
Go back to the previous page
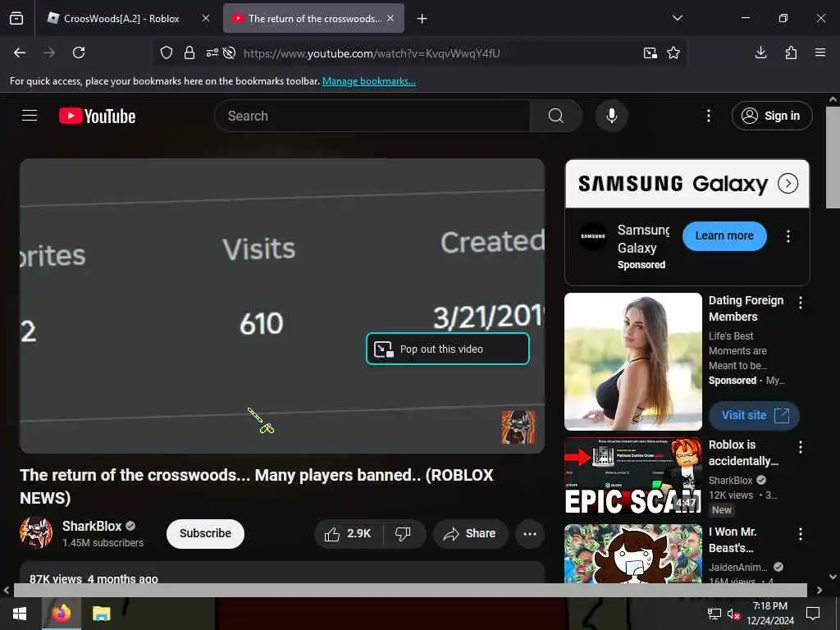pos(20,52)
